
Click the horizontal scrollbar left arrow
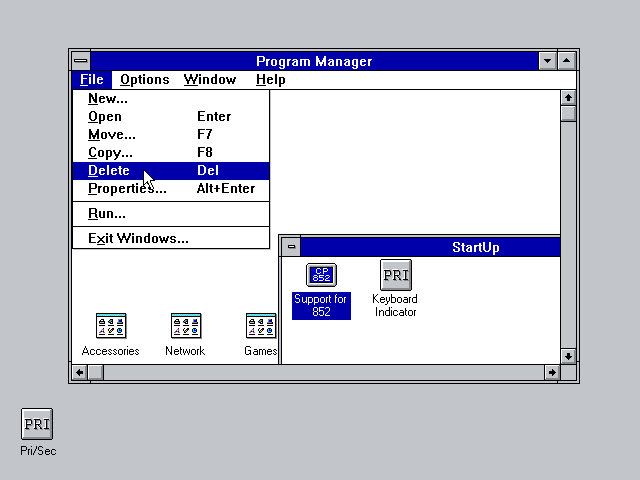pos(80,372)
